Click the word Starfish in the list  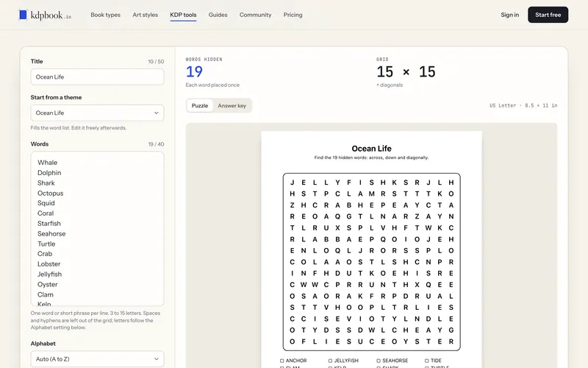[x=49, y=224]
